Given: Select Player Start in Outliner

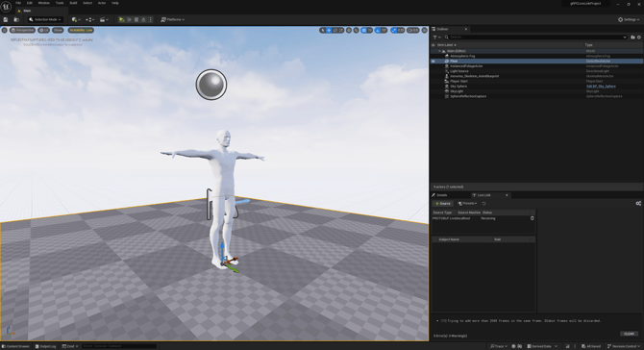Looking at the screenshot, I should [x=458, y=82].
